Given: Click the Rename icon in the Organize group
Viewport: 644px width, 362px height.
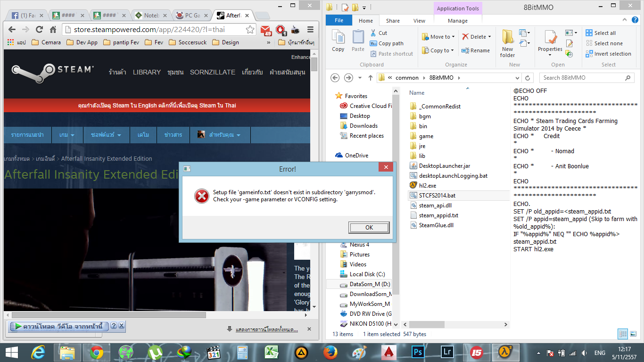Looking at the screenshot, I should (464, 50).
